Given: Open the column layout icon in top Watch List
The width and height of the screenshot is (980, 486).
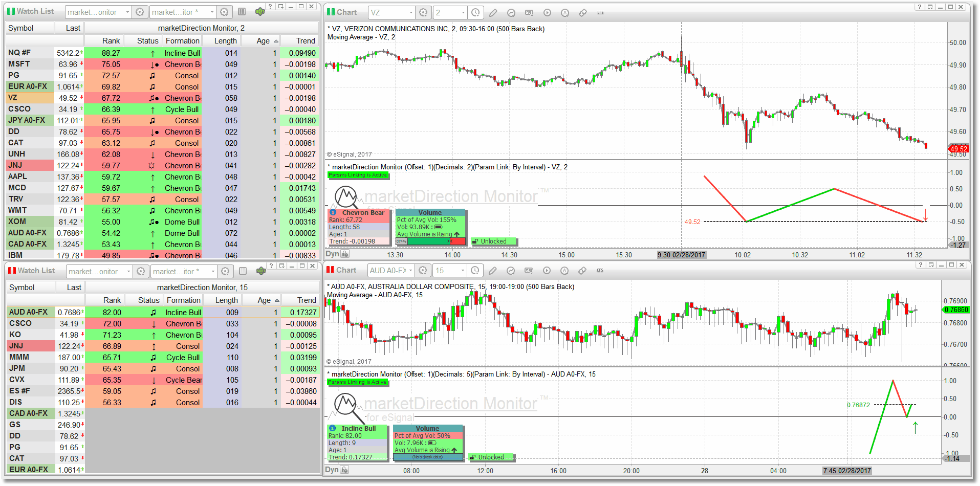Looking at the screenshot, I should pyautogui.click(x=242, y=12).
